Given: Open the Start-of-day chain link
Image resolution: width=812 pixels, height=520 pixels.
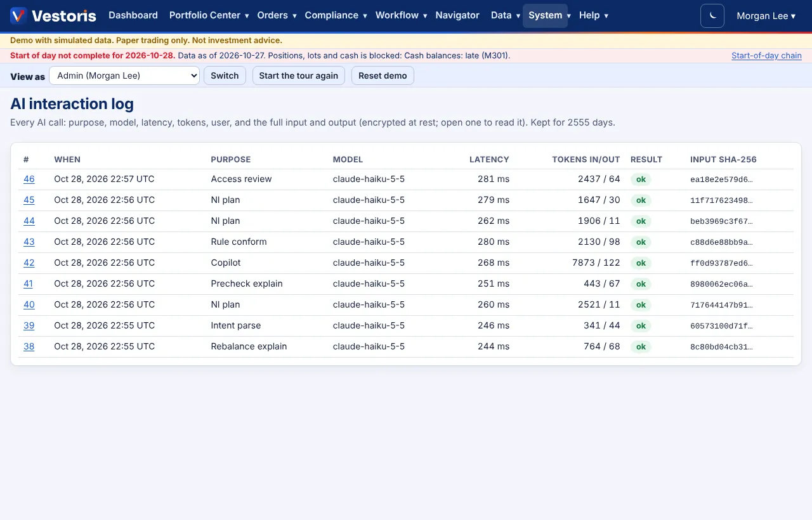Looking at the screenshot, I should point(766,56).
